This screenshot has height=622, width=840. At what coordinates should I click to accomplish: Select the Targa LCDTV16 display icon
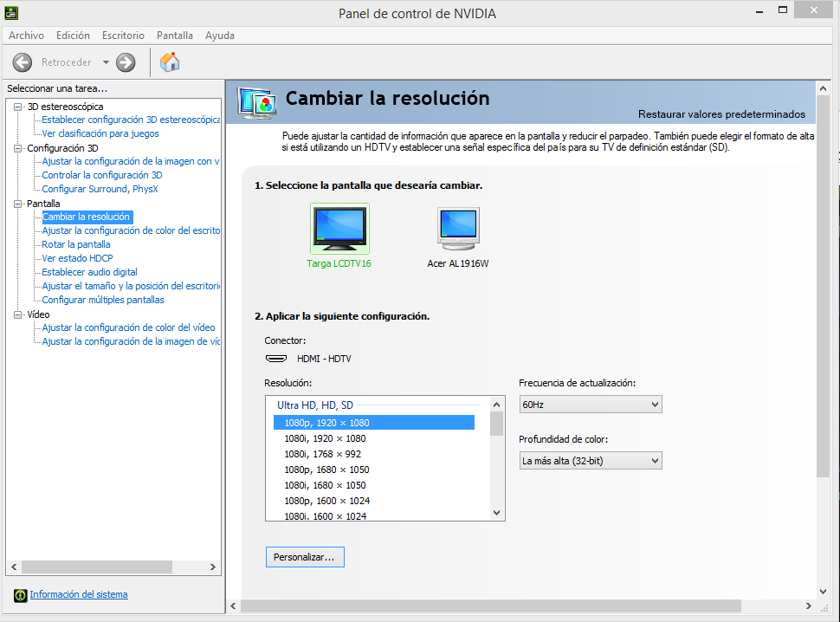[x=339, y=229]
